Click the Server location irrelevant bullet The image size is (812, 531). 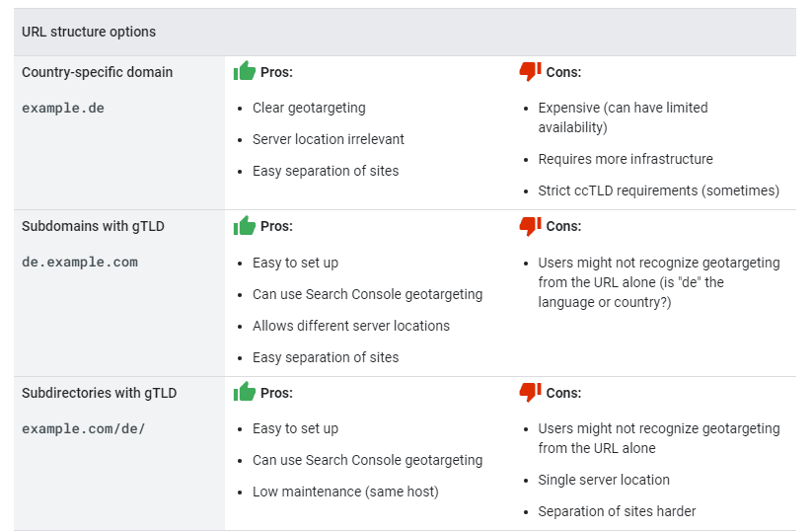(329, 139)
